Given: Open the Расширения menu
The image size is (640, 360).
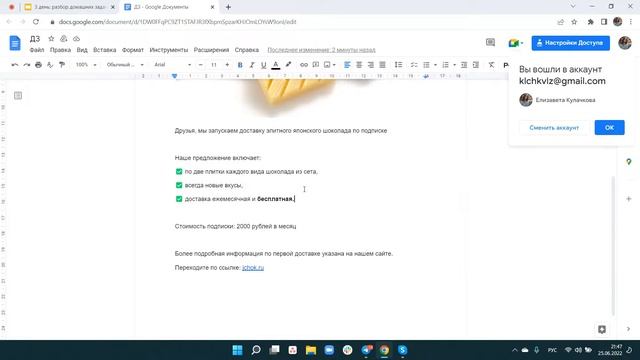Looking at the screenshot, I should tap(211, 50).
